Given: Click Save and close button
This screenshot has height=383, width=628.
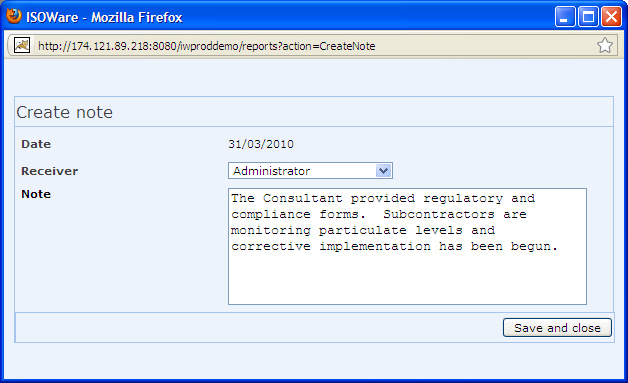Looking at the screenshot, I should 557,328.
